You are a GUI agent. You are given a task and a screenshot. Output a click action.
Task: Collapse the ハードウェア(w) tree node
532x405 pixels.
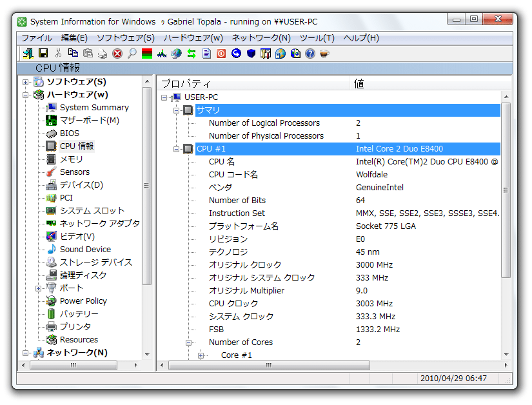[x=25, y=95]
